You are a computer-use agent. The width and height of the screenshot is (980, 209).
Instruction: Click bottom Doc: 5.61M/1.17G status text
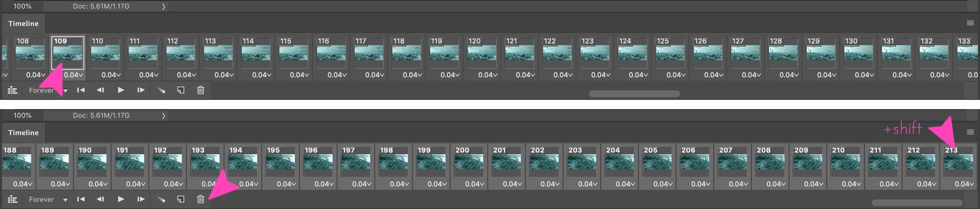(x=101, y=116)
